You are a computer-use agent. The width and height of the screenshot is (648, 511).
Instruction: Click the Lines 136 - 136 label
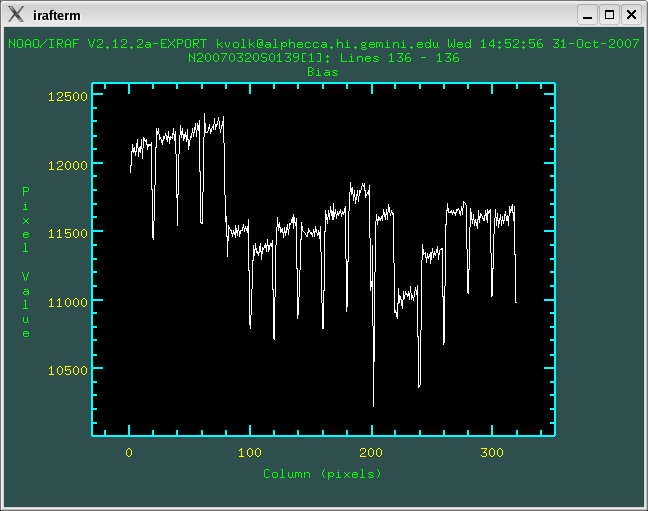399,58
